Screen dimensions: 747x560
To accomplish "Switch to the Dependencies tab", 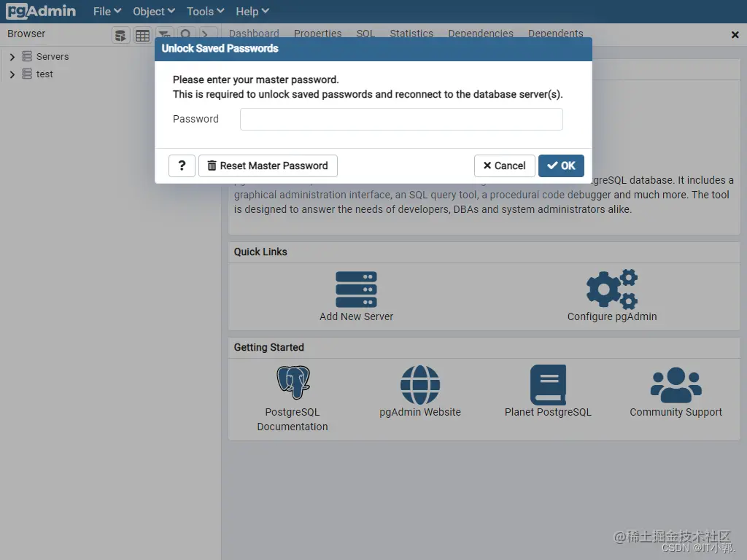I will [x=481, y=33].
